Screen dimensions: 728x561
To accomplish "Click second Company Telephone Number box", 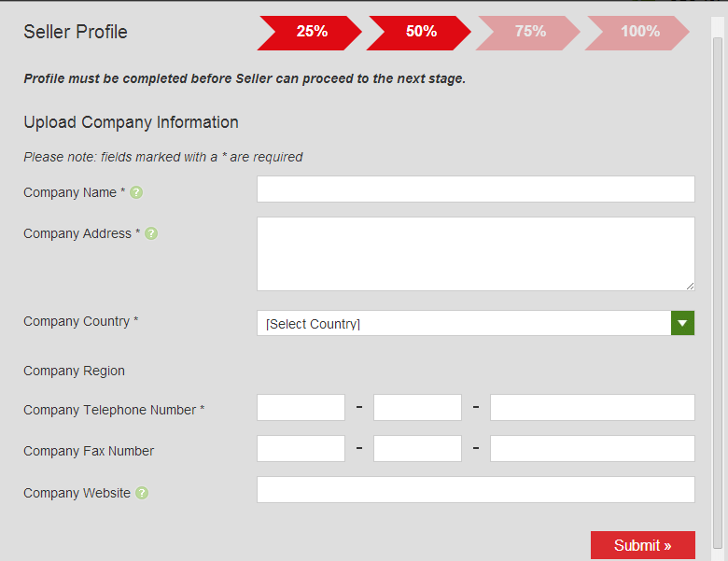I will 417,408.
